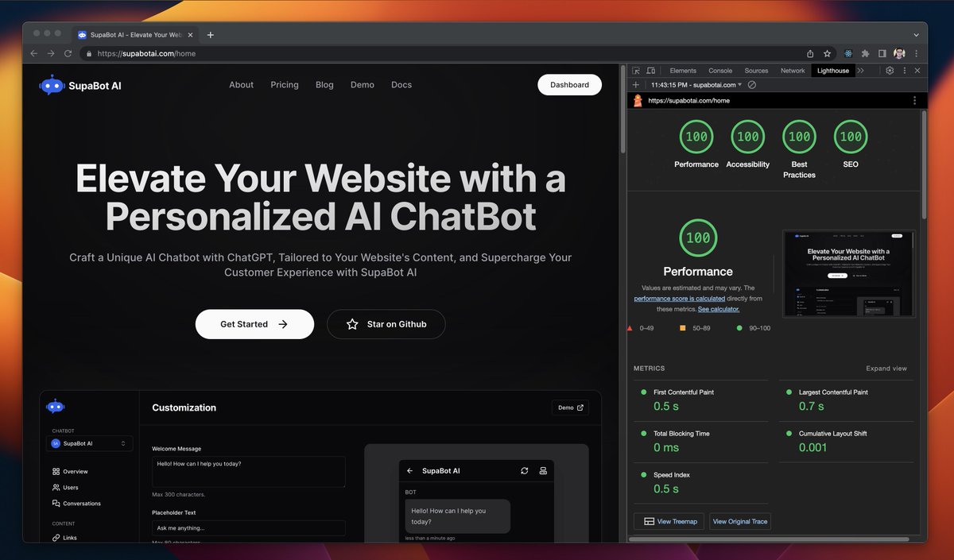Screen dimensions: 954x560
Task: Click the new tab plus button
Action: coord(210,35)
